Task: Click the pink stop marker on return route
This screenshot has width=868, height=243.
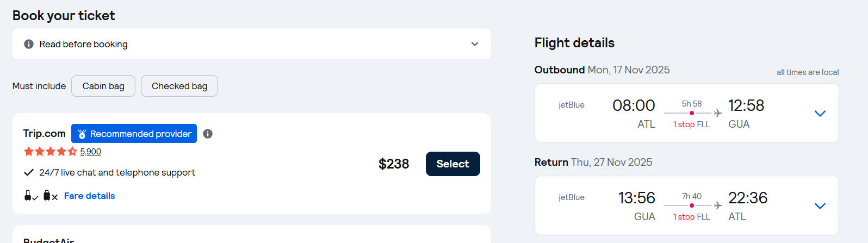Action: (x=692, y=205)
